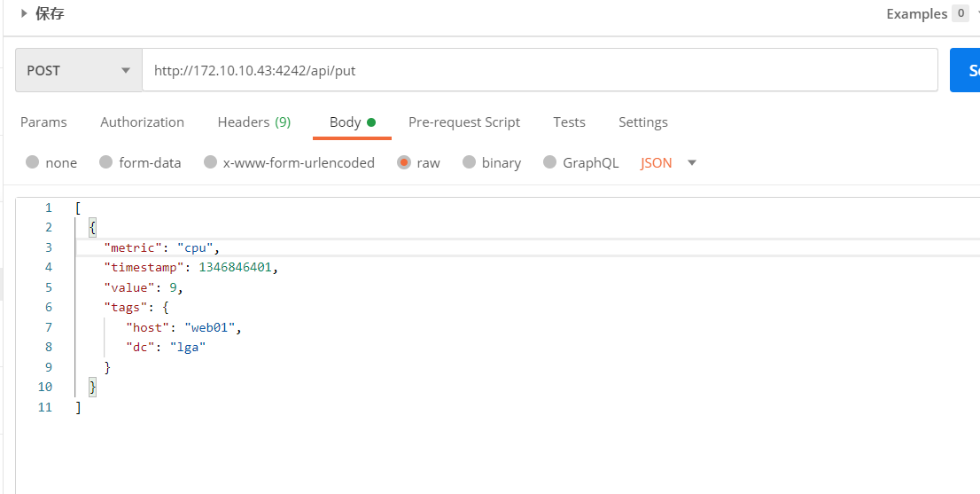Viewport: 980px width, 494px height.
Task: Click line number 11 in the gutter
Action: (x=45, y=406)
